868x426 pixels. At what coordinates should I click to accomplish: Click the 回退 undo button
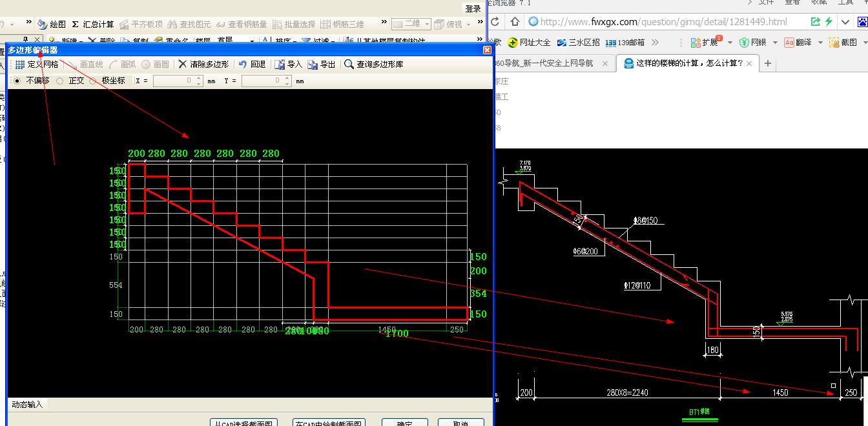coord(252,65)
